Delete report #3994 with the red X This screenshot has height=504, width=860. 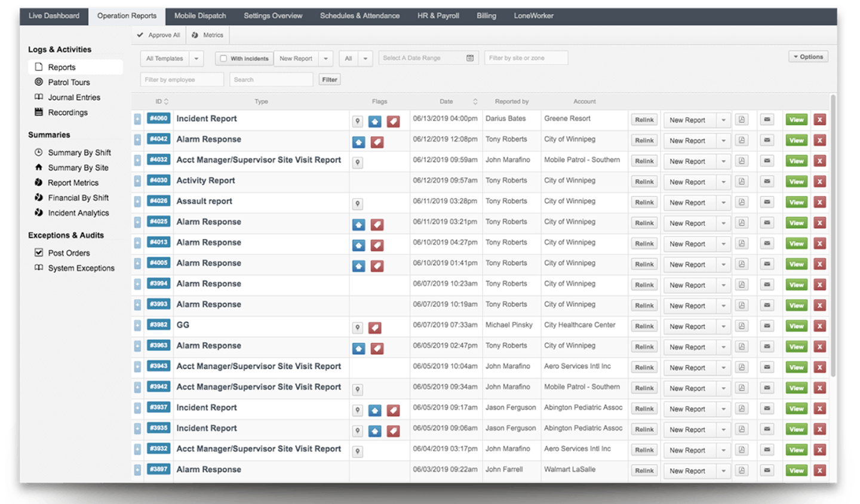820,285
